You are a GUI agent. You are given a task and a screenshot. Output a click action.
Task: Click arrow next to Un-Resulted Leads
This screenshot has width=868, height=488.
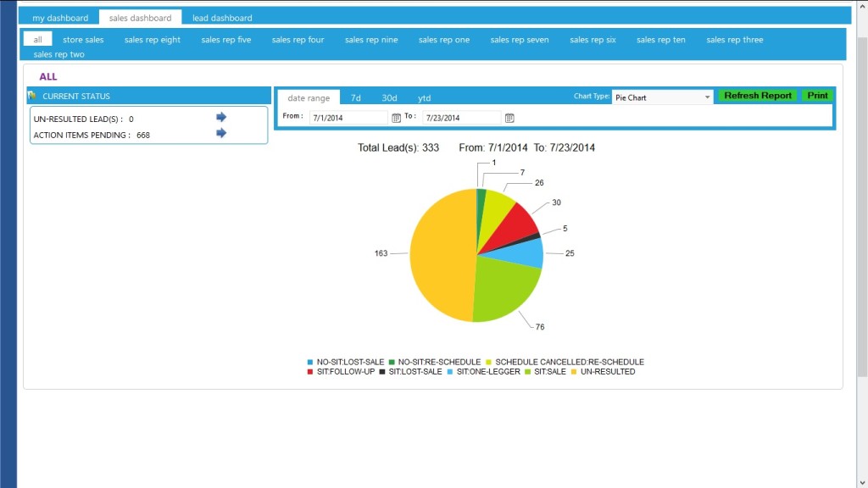(x=221, y=117)
